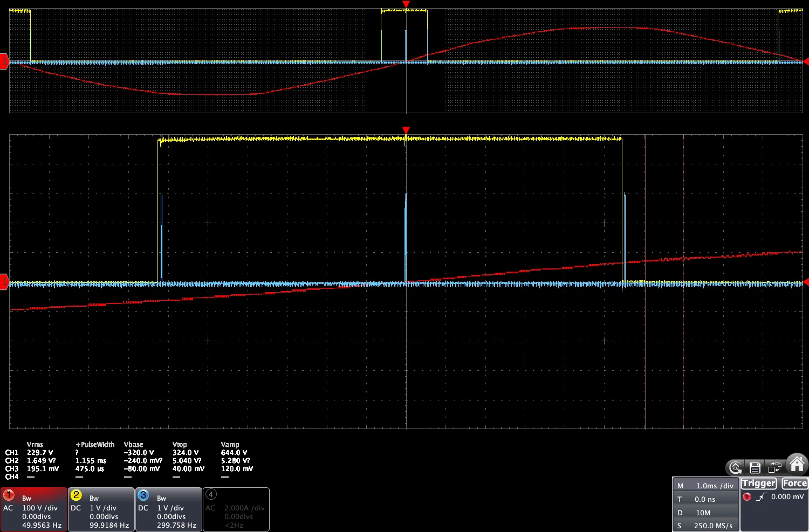Click the restore default home icon
The height and width of the screenshot is (532, 809).
tap(735, 467)
